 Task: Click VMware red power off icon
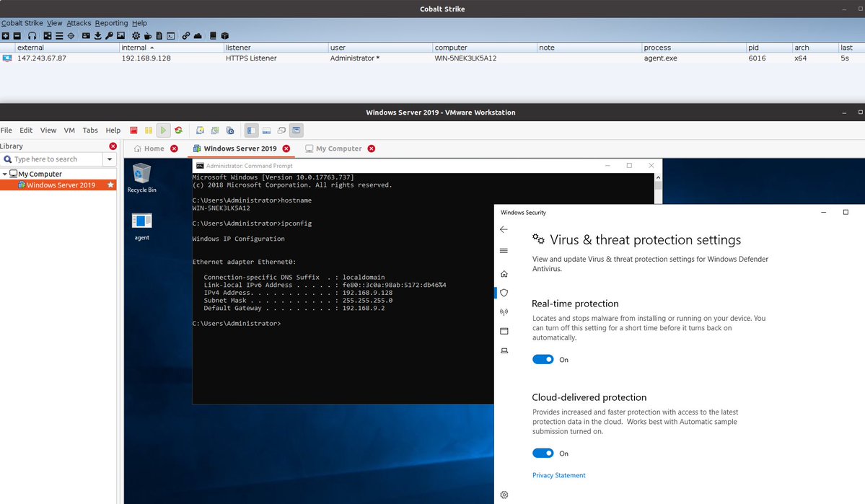133,131
